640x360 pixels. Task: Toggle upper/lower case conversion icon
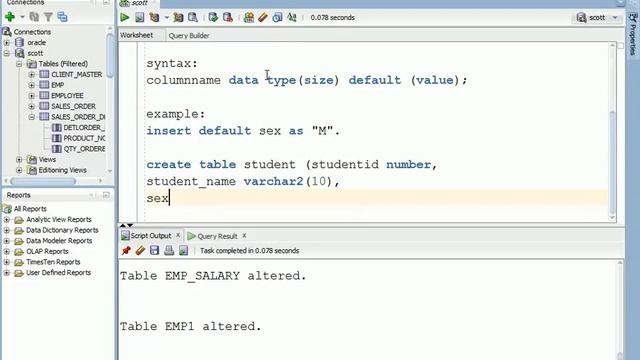click(292, 18)
